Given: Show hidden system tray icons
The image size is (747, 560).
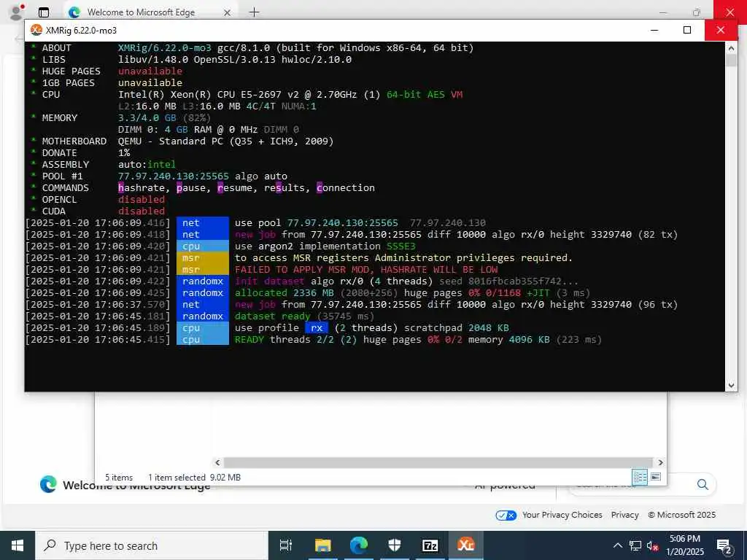Looking at the screenshot, I should click(617, 545).
